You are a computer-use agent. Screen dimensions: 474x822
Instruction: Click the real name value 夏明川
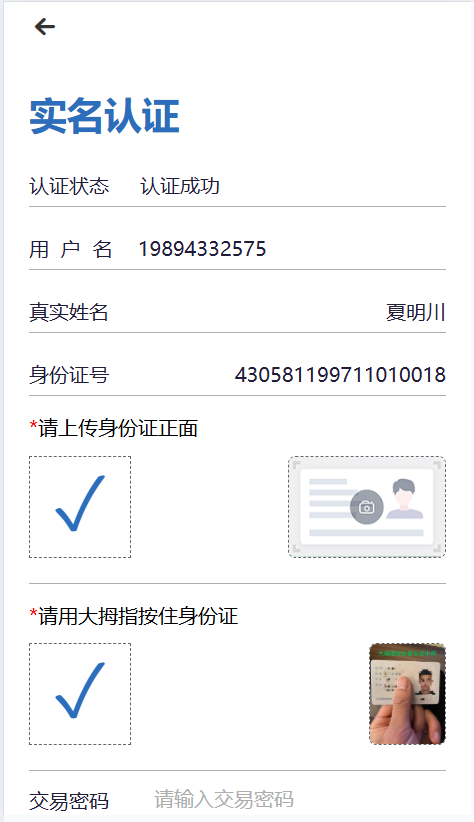click(x=416, y=312)
